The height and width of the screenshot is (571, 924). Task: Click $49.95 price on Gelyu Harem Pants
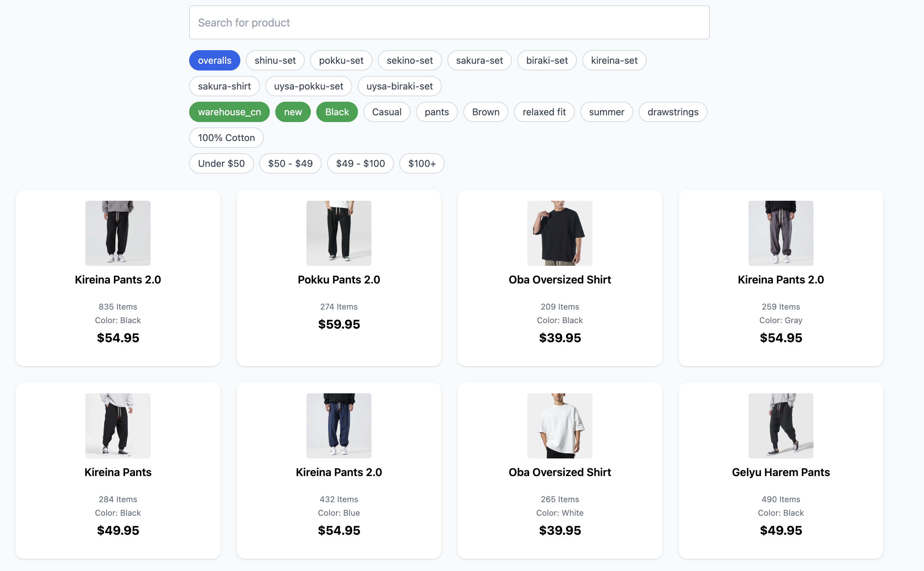click(781, 530)
